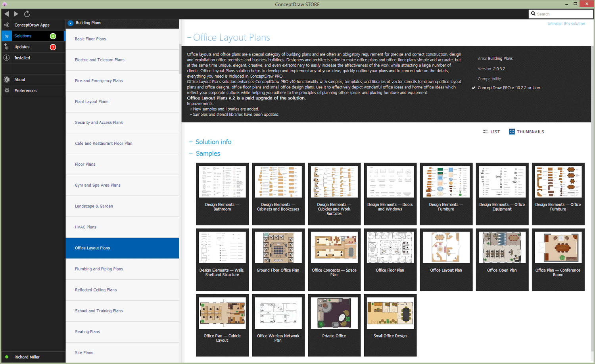Open Office Concepts — Space Plan sample
Image resolution: width=595 pixels, height=364 pixels.
point(334,260)
